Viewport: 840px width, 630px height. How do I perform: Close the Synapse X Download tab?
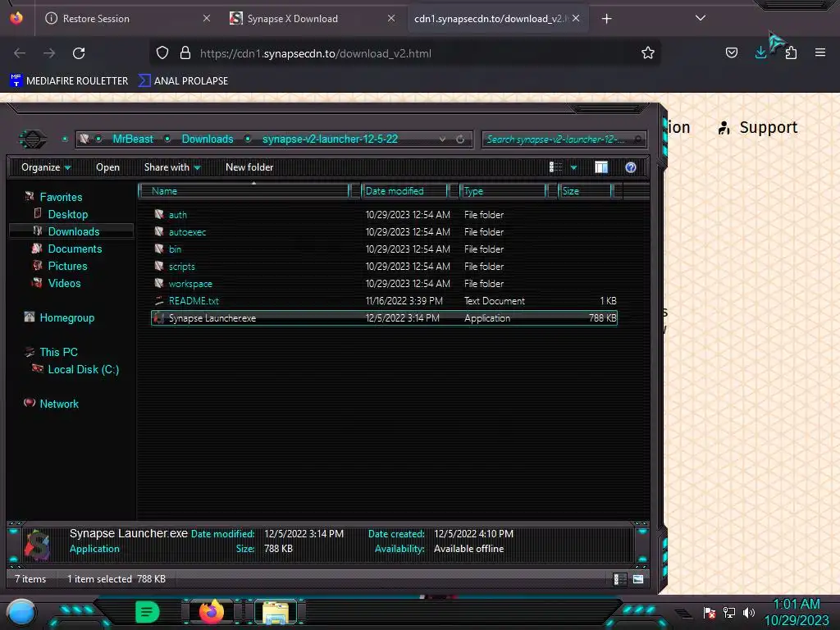point(391,18)
